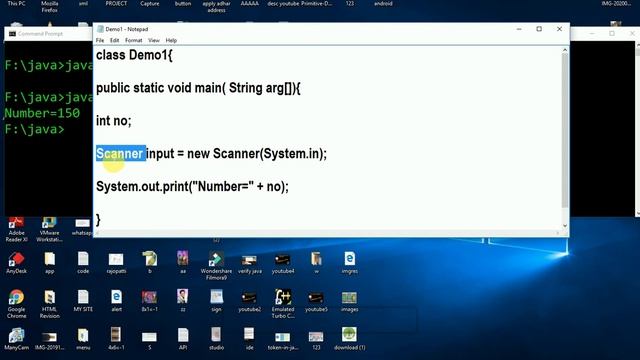
Task: Open the 'MY SITE' file icon
Action: pos(83,301)
